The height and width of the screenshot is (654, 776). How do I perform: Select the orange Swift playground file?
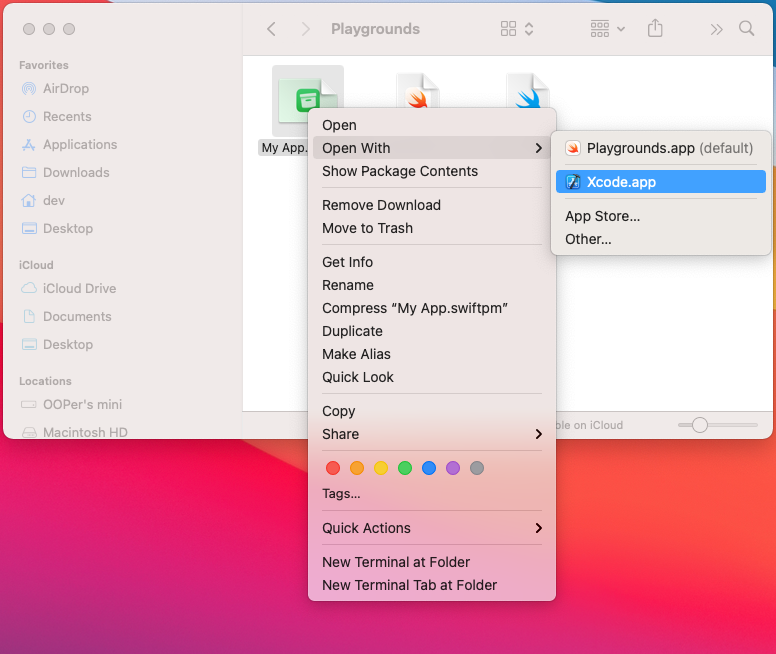click(417, 92)
